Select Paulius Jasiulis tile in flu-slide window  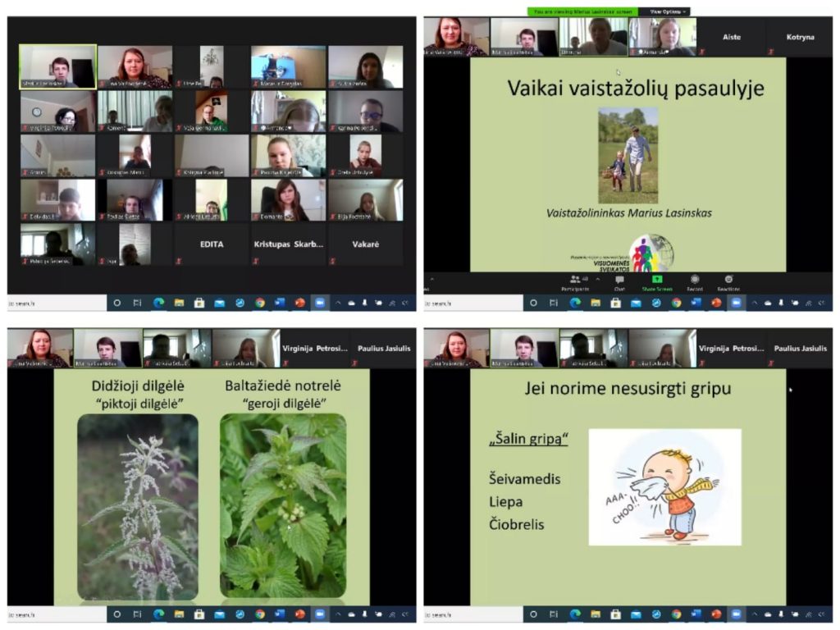coord(800,348)
